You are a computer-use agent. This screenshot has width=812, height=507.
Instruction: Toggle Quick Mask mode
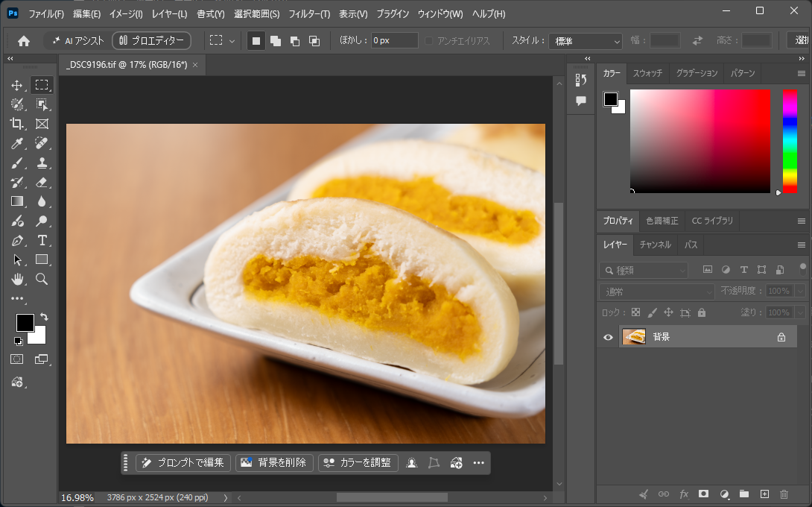pyautogui.click(x=17, y=359)
